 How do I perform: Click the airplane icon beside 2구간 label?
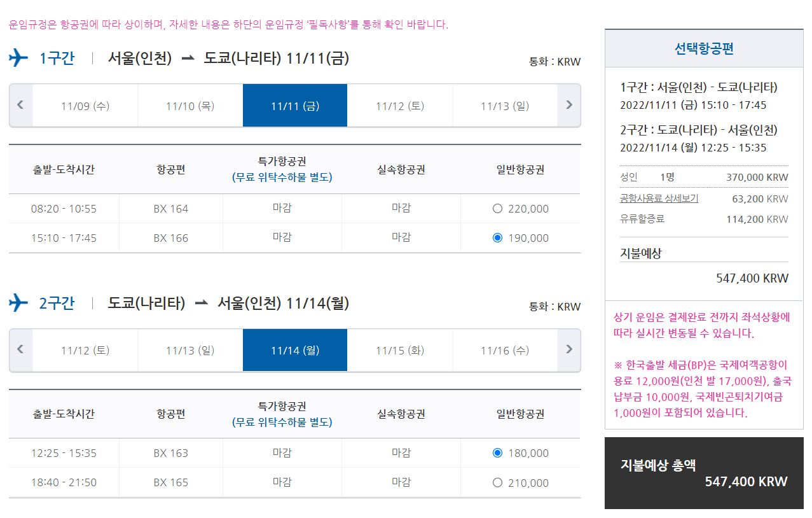(18, 304)
